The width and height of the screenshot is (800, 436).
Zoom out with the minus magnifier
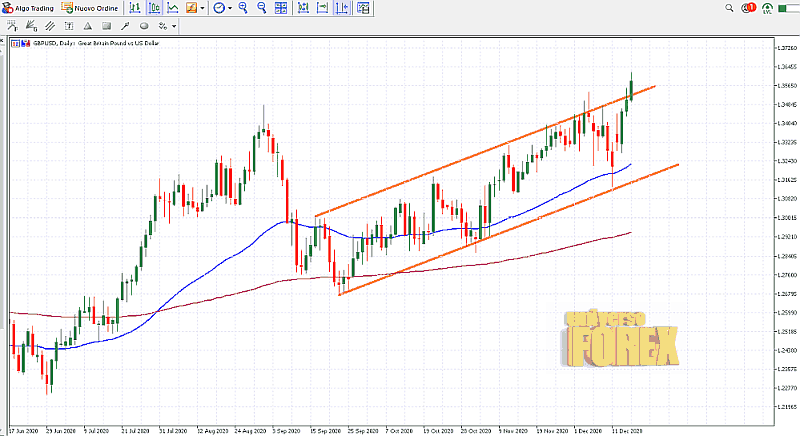262,7
